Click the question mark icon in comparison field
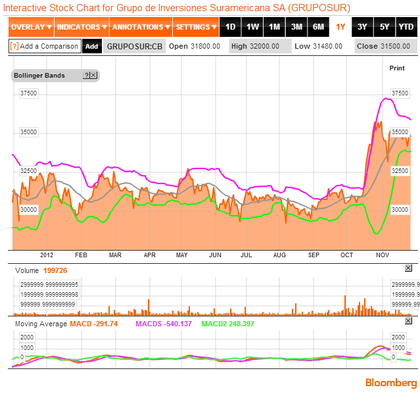This screenshot has height=398, width=420. [x=15, y=46]
